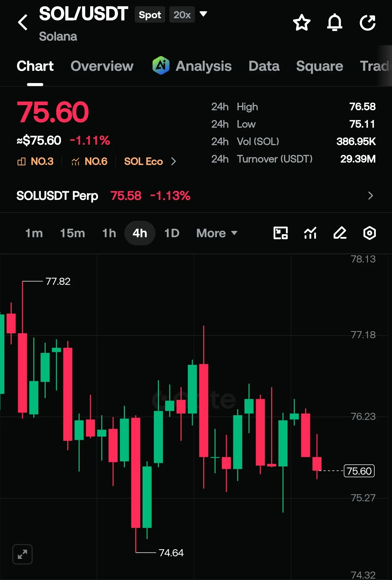Tap the ≈$75.60 dollar value
The width and height of the screenshot is (392, 580).
(x=39, y=141)
